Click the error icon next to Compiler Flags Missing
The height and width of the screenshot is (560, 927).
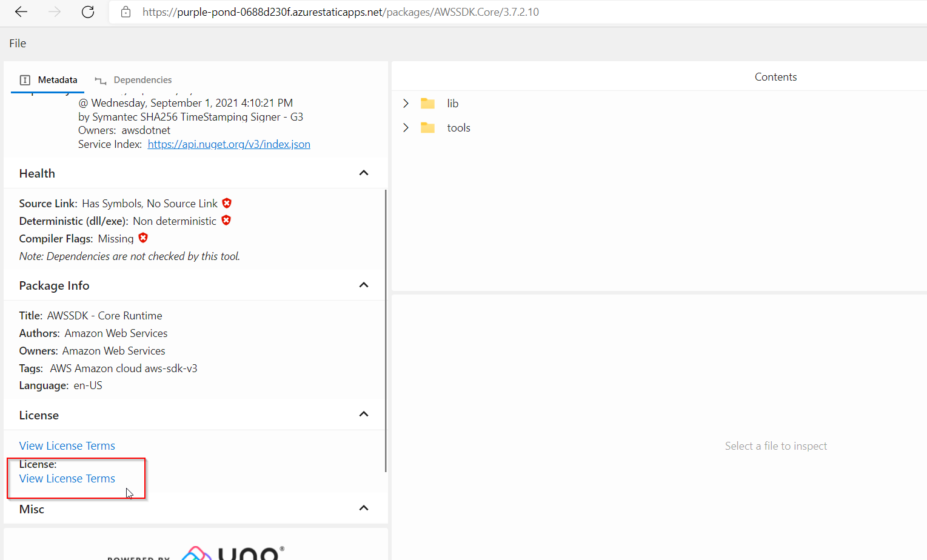click(x=142, y=238)
